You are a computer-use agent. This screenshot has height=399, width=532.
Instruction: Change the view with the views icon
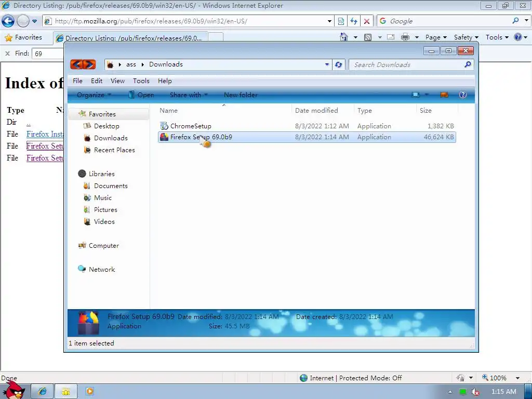tap(416, 95)
